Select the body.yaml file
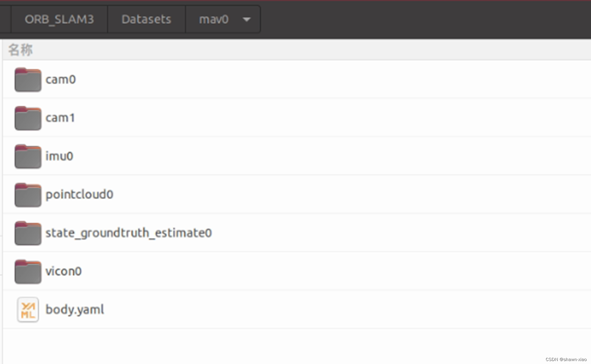 tap(75, 309)
